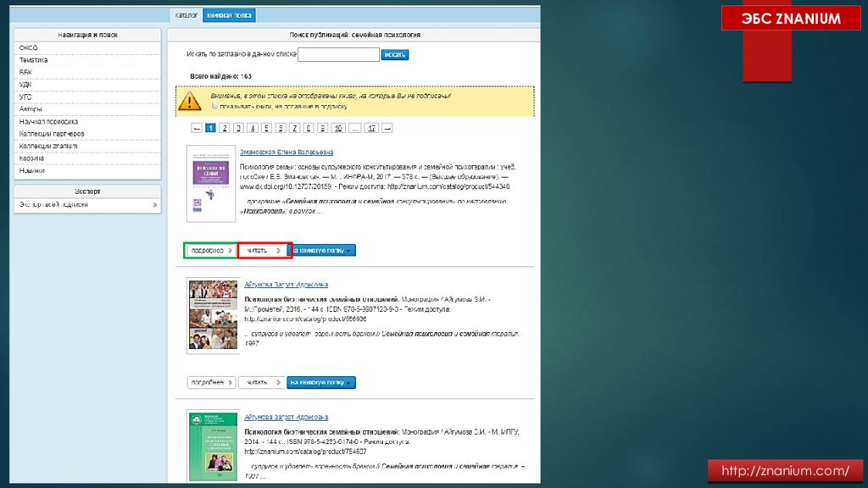Toggle checkbox to show non-subscription books
The width and height of the screenshot is (868, 488).
(x=214, y=106)
